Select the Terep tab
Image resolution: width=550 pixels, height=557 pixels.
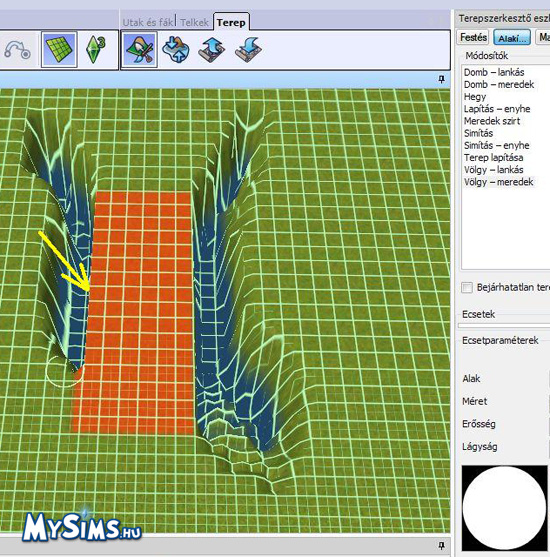tap(231, 22)
